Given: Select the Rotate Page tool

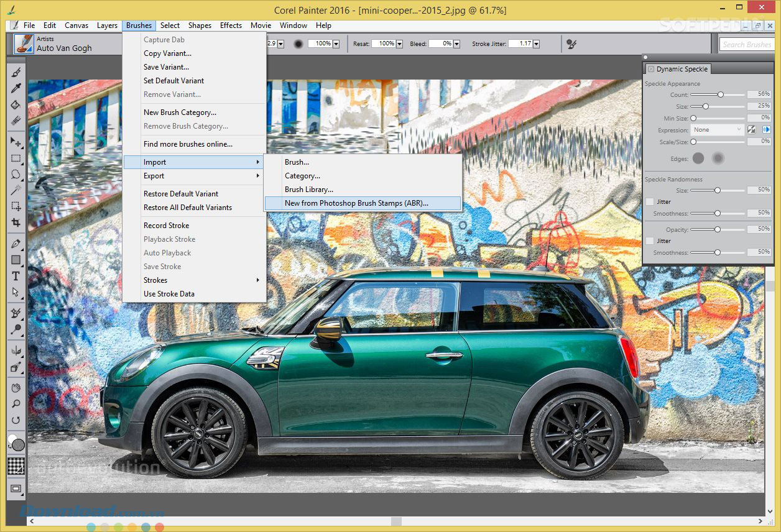Looking at the screenshot, I should point(16,420).
